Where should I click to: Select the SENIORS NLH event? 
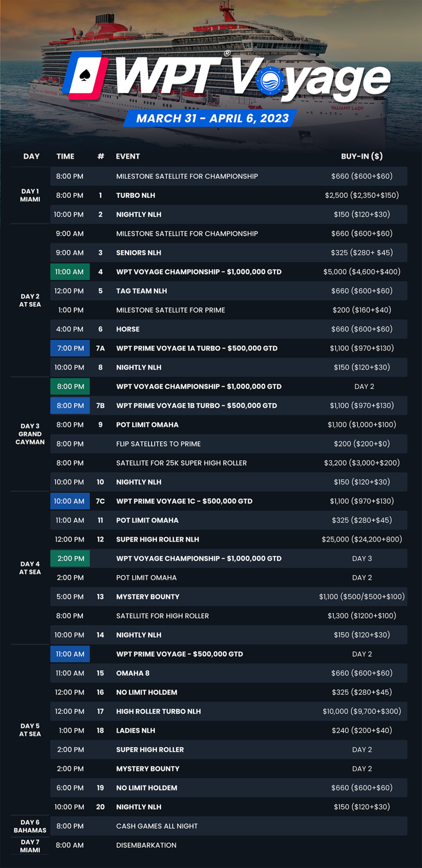139,253
